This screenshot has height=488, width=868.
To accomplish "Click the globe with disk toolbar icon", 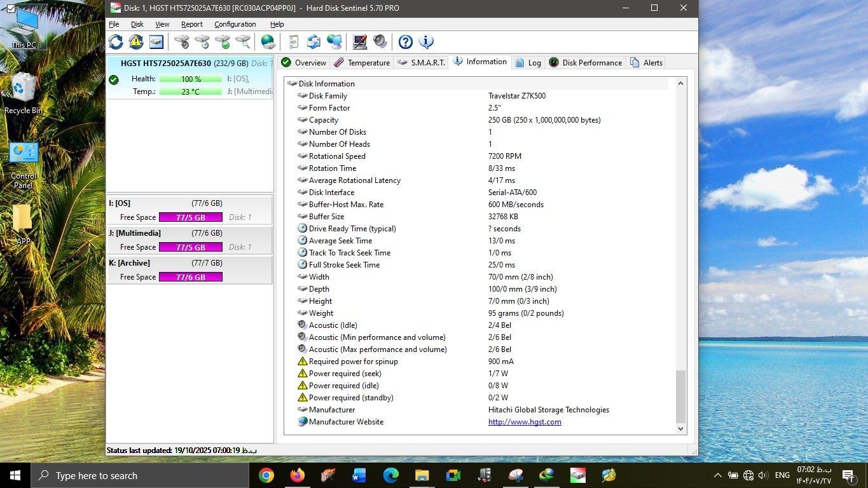I will 268,42.
